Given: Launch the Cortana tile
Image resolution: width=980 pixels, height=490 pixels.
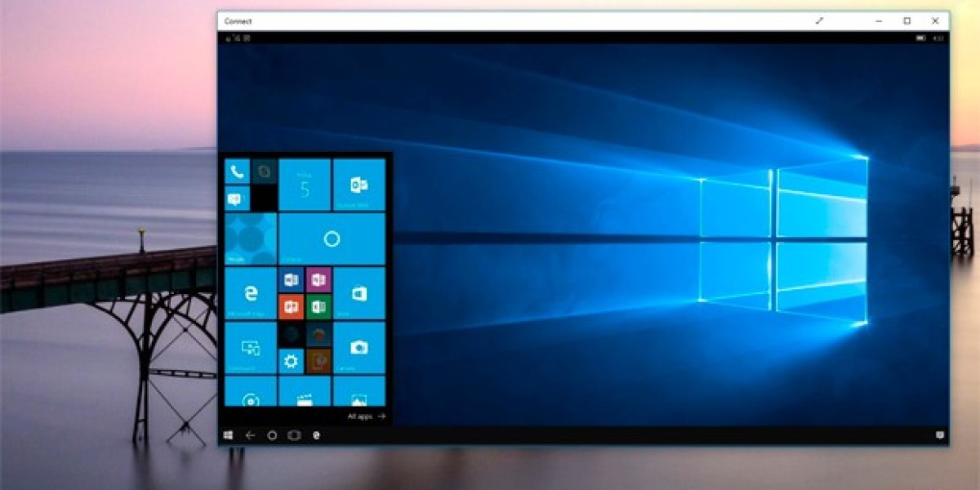Looking at the screenshot, I should click(x=332, y=238).
